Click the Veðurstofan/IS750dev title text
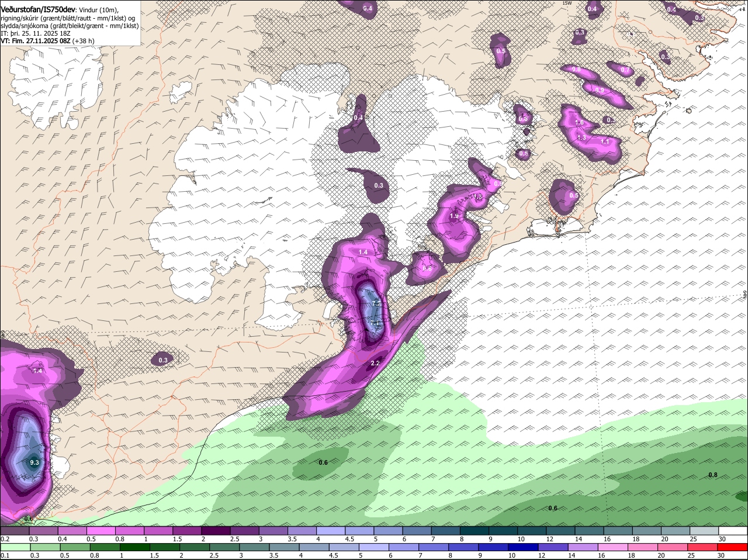The image size is (748, 560). (37, 10)
